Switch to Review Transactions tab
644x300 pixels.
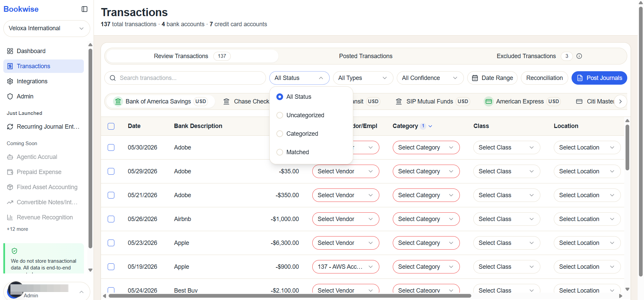pyautogui.click(x=192, y=56)
